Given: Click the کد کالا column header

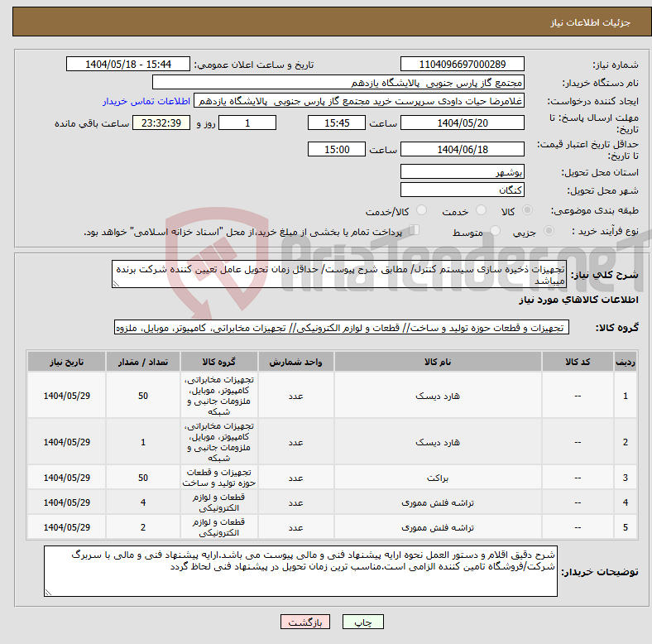Looking at the screenshot, I should pos(578,362).
